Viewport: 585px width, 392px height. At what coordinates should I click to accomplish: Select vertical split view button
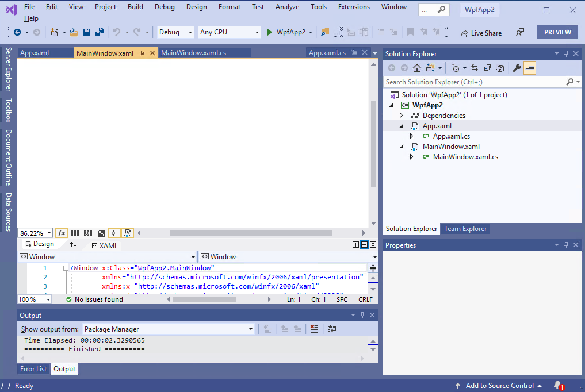click(355, 244)
